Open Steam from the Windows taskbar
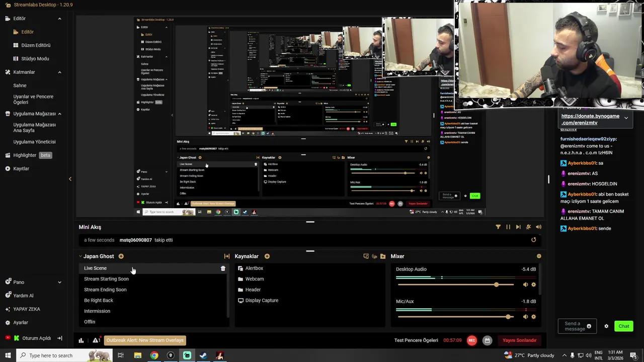Viewport: 644px width, 362px height. click(203, 355)
